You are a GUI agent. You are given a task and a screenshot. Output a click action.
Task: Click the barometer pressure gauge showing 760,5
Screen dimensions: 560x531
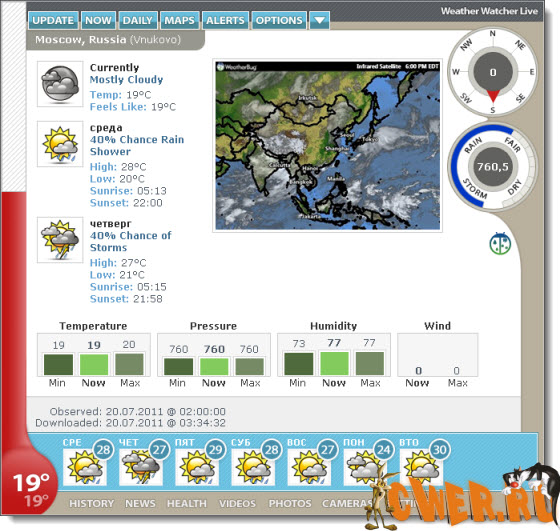point(492,166)
